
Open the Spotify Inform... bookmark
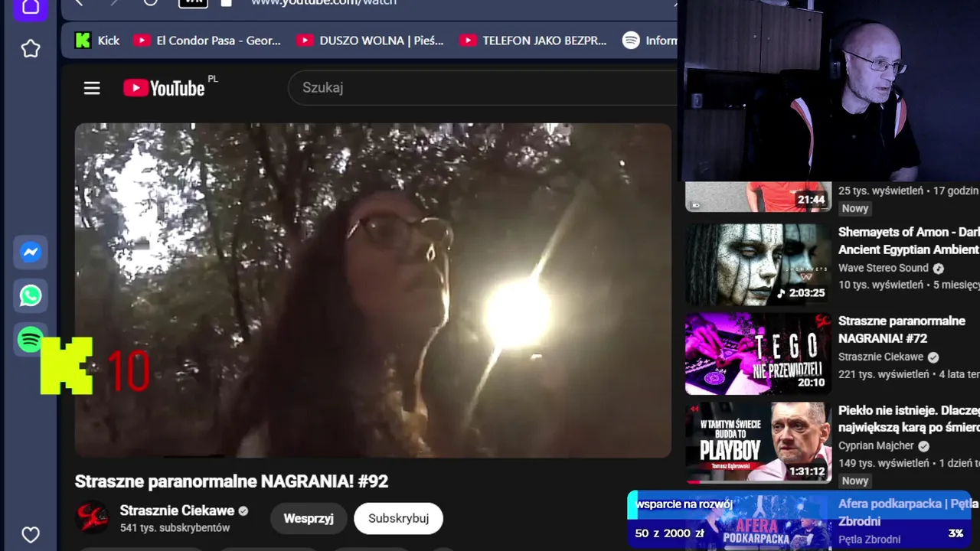(x=649, y=41)
